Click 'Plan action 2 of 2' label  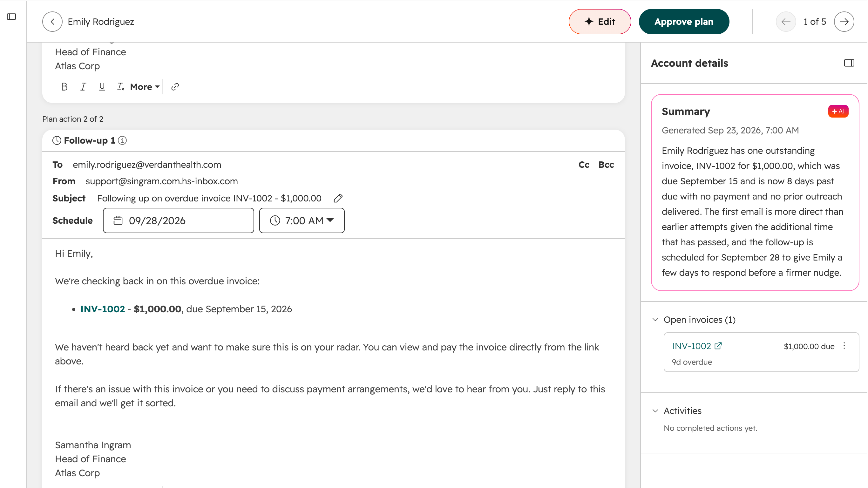click(x=73, y=119)
